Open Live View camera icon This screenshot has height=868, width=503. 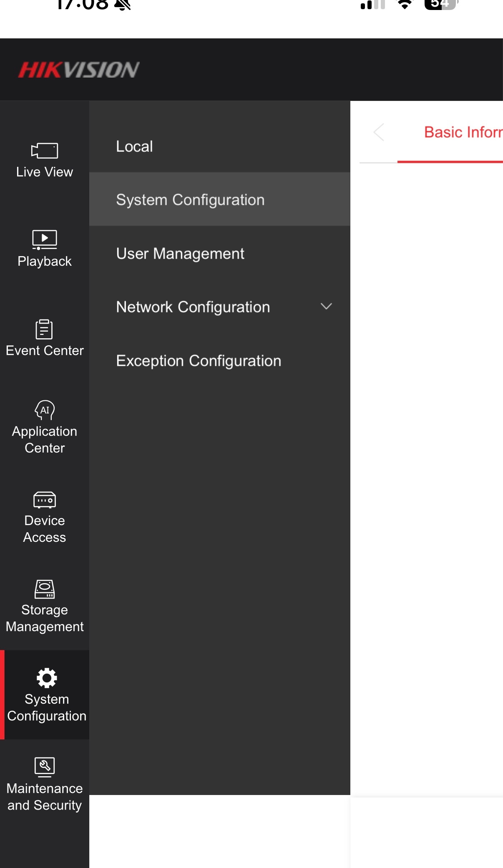[x=45, y=151]
